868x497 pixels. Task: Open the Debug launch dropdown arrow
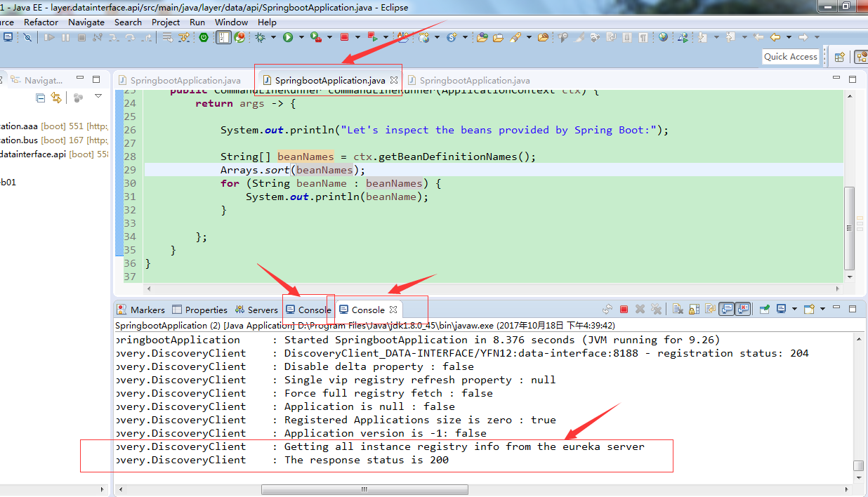click(272, 37)
